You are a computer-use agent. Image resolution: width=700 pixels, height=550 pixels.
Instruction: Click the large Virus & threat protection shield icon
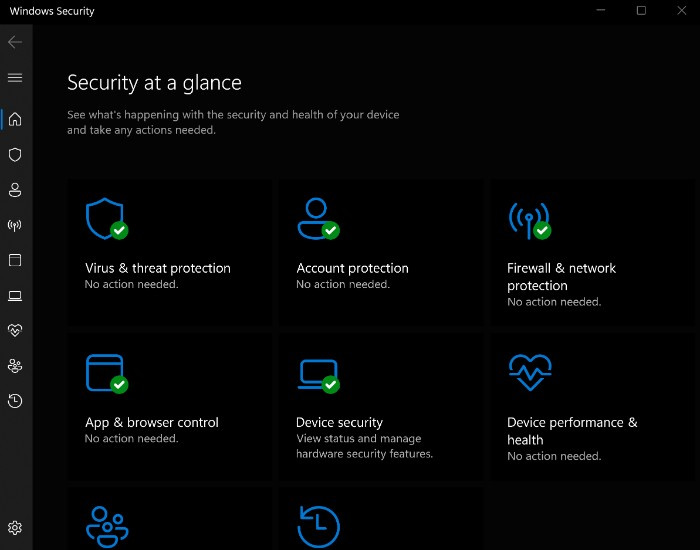(x=107, y=219)
